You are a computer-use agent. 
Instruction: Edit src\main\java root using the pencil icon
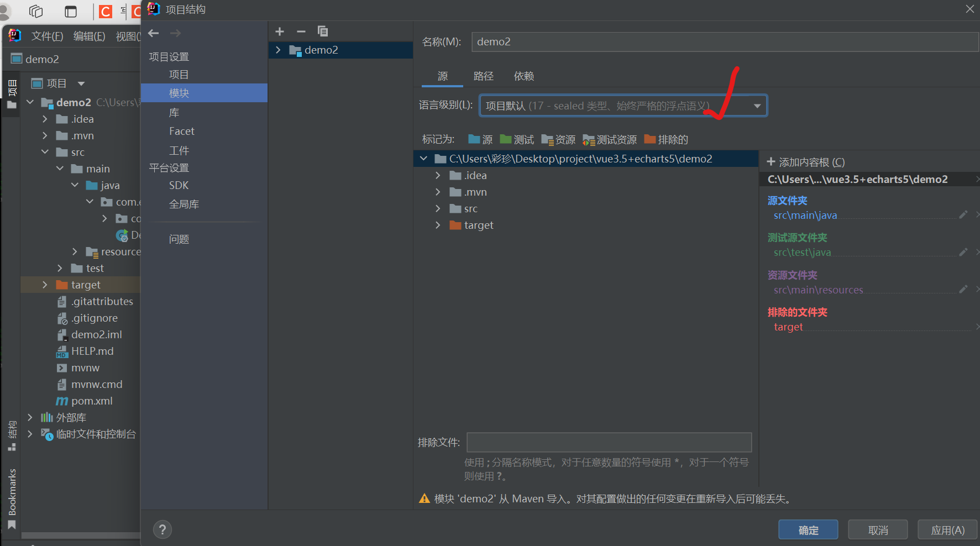point(963,215)
